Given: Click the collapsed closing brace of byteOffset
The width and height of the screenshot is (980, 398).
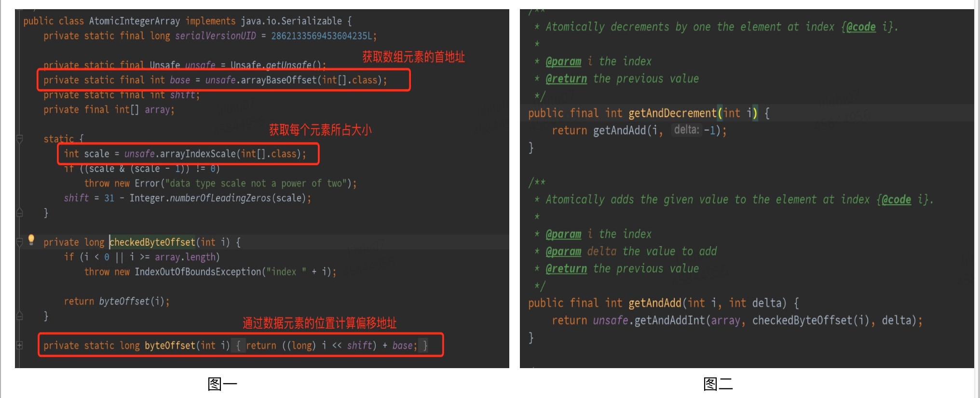Looking at the screenshot, I should (x=424, y=345).
